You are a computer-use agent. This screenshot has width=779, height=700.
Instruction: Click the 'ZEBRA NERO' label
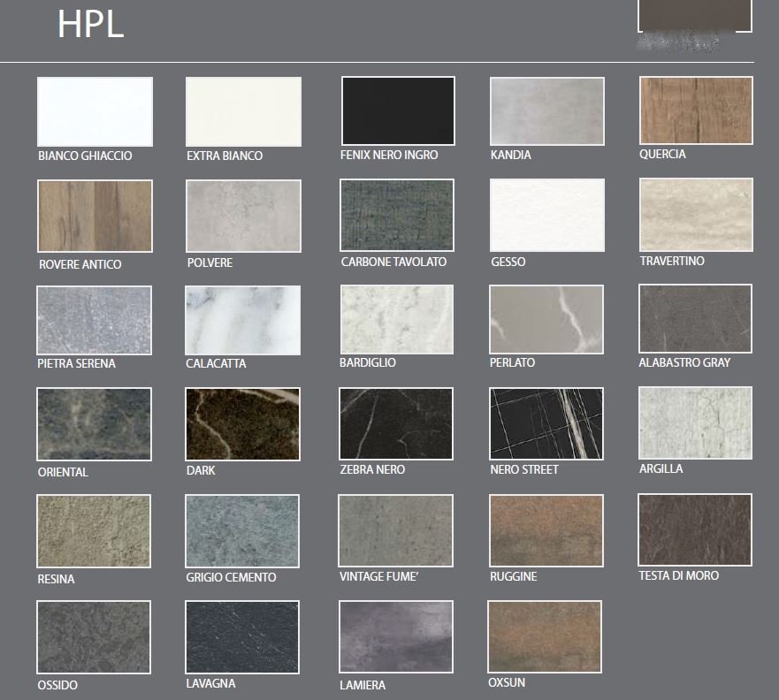pyautogui.click(x=372, y=469)
